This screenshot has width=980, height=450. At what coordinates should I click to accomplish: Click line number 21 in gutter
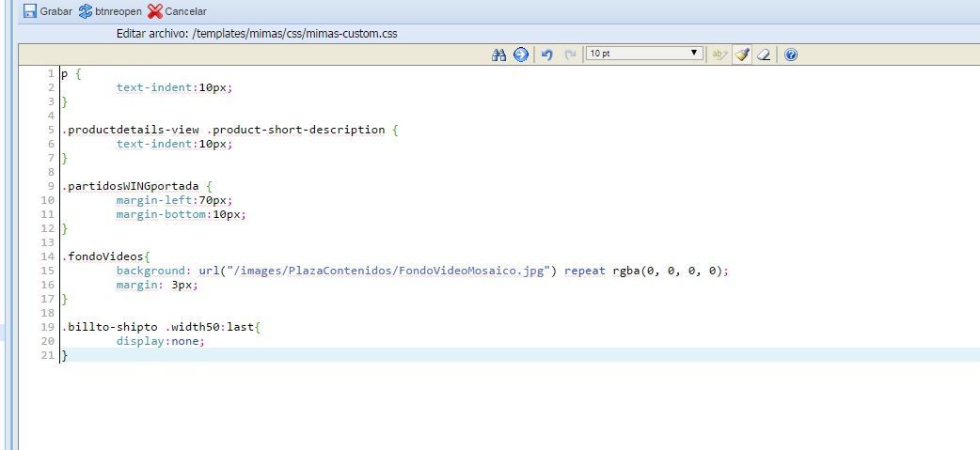pos(48,355)
